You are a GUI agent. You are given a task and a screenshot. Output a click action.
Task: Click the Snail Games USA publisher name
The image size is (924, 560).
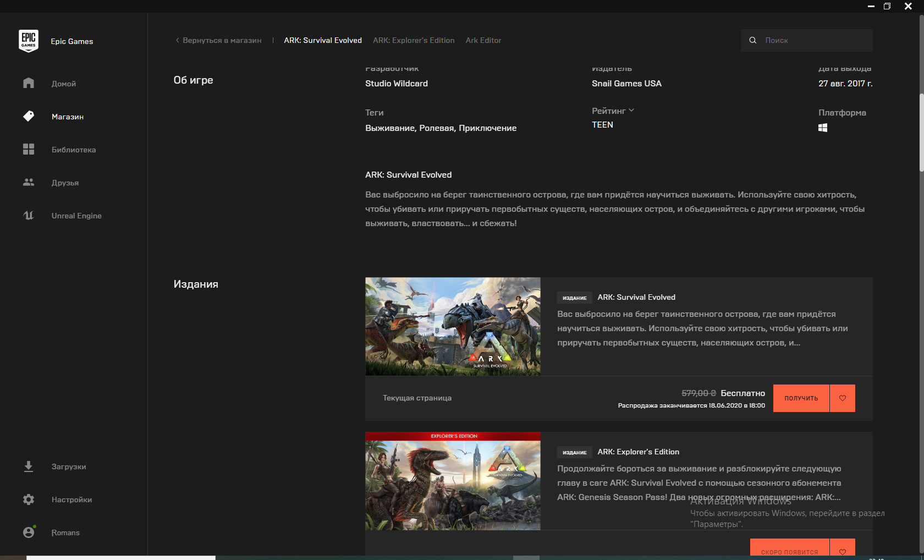coord(626,84)
